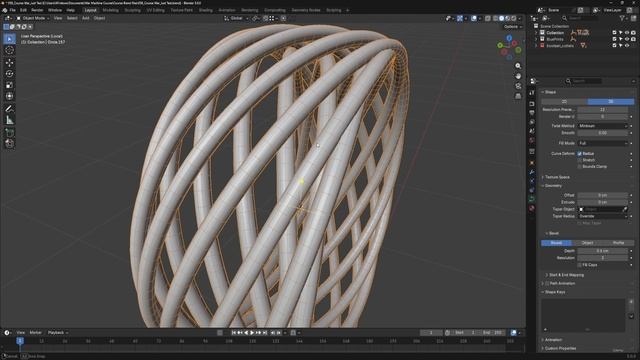This screenshot has height=360, width=640.
Task: Open the Fill Mode dropdown
Action: [x=602, y=143]
